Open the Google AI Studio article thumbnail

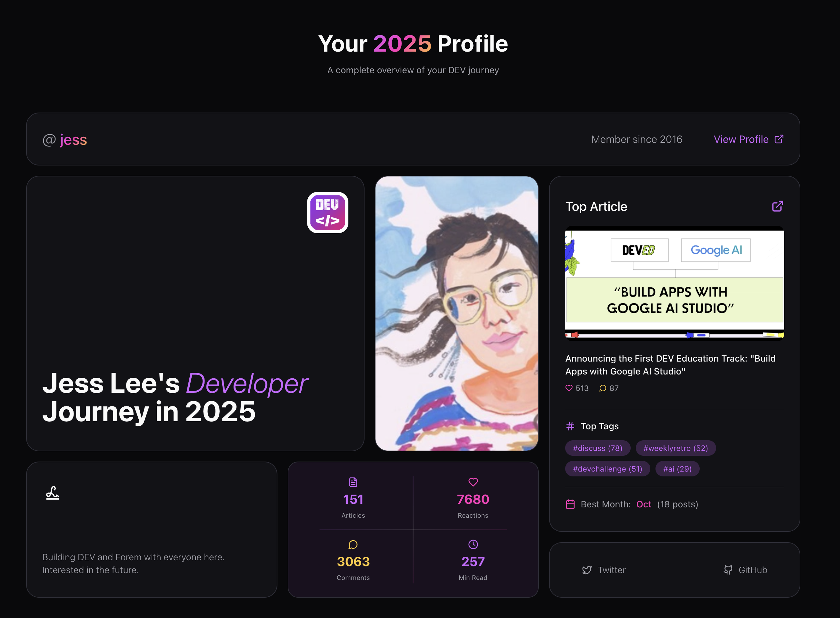(x=674, y=283)
